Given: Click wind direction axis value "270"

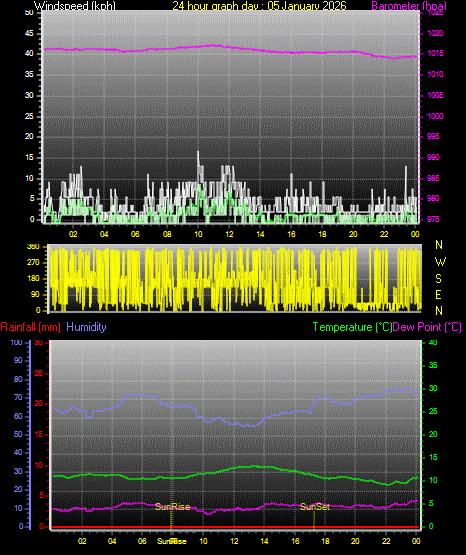Looking at the screenshot, I should 33,263.
